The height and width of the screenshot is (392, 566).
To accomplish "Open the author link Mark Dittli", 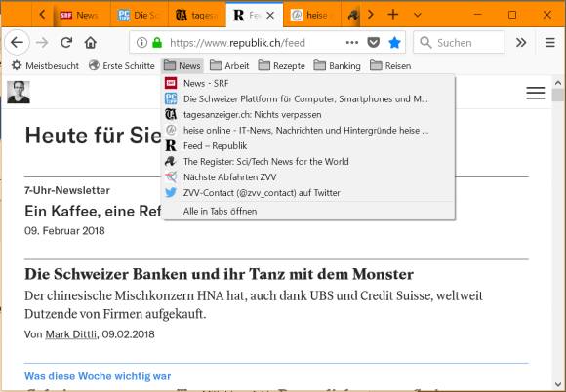I will click(x=70, y=334).
